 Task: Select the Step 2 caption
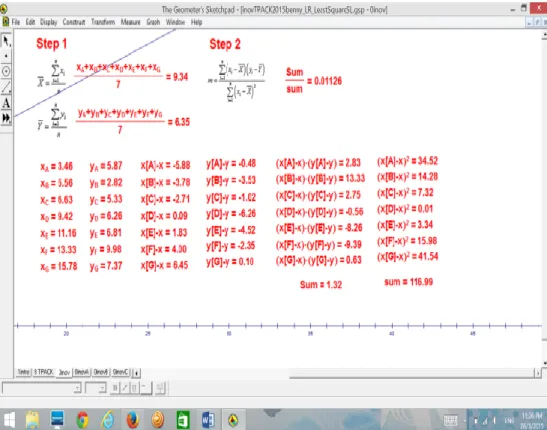225,44
